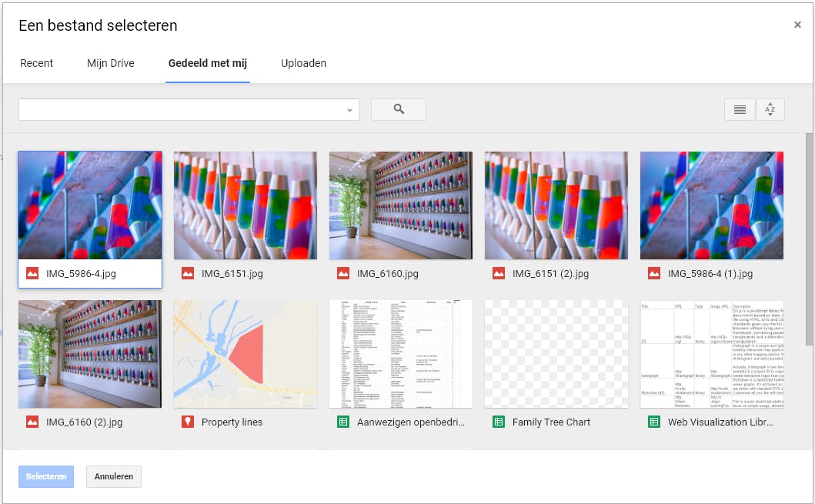Screen dimensions: 815x504
Task: Switch to list view icon
Action: coord(740,109)
